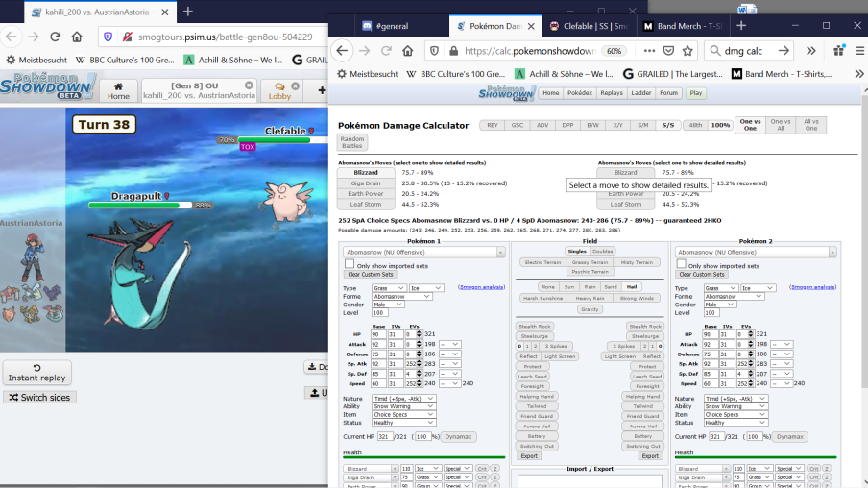868x488 pixels.
Task: Check Only show imported sets for Pokémon 2
Action: tap(681, 264)
